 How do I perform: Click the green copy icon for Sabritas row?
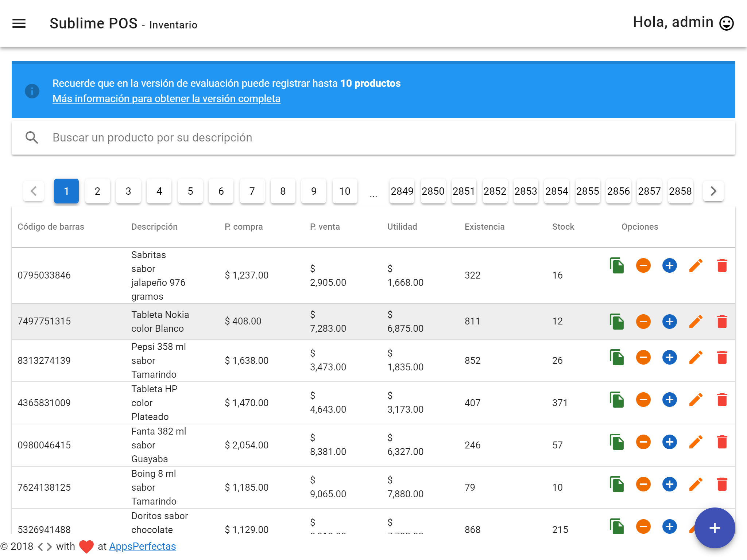[617, 265]
